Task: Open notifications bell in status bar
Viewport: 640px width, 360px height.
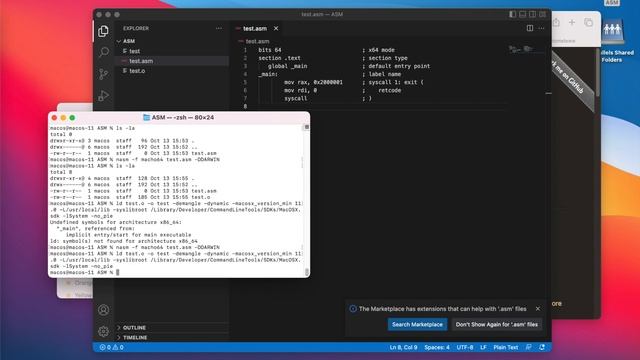Action: (542, 347)
